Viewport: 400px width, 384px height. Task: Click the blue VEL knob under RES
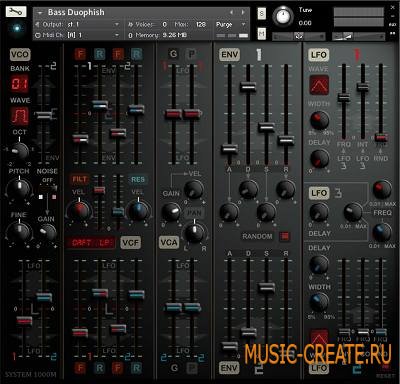click(x=138, y=210)
